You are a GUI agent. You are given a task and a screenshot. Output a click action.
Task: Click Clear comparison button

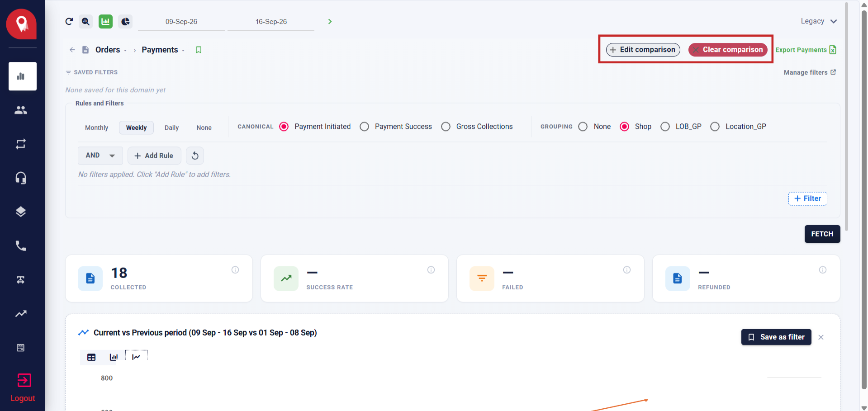[728, 50]
